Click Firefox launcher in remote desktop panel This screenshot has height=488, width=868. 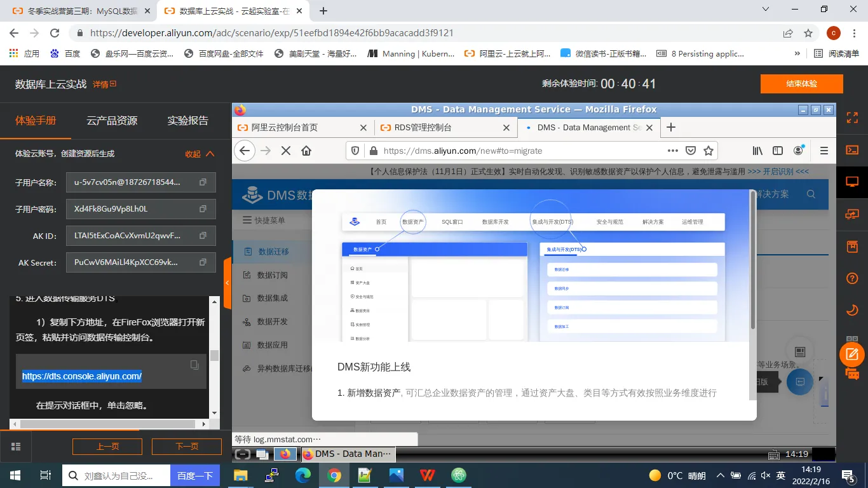point(285,454)
